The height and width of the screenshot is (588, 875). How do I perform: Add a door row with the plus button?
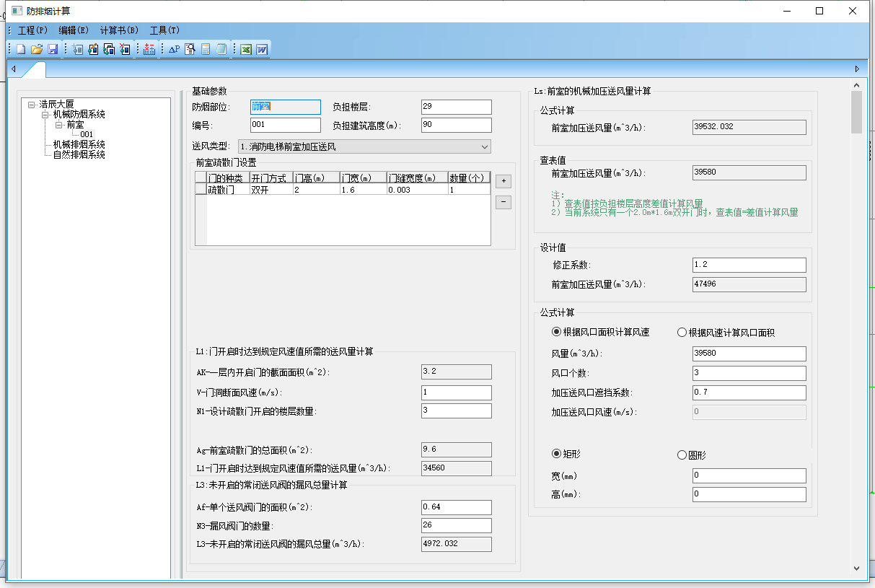click(503, 181)
